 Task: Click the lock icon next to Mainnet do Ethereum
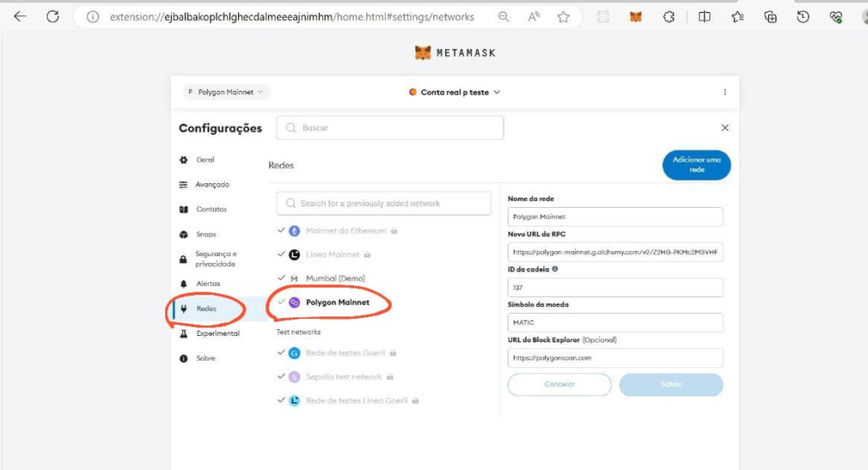pos(394,231)
